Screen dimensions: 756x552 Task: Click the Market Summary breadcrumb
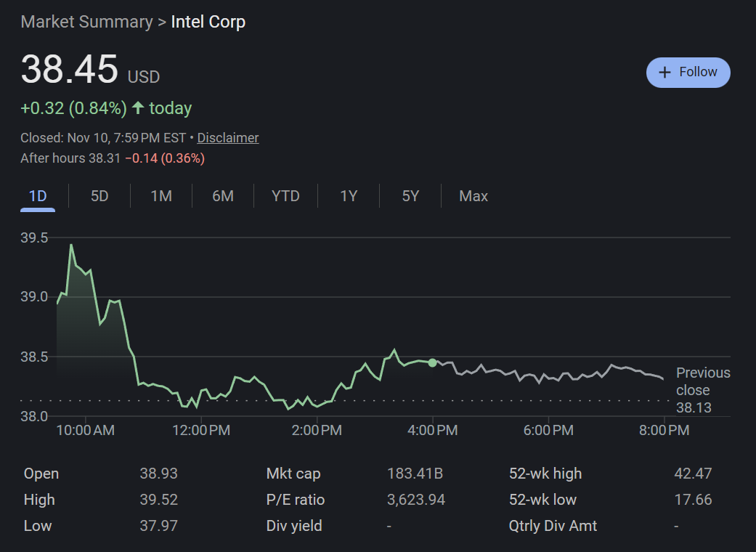(x=86, y=22)
